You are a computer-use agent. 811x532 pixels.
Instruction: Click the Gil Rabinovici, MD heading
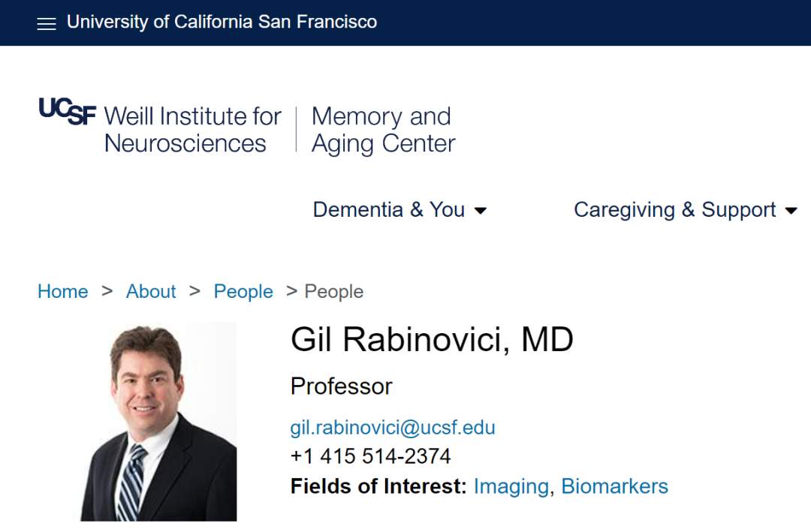coord(432,340)
